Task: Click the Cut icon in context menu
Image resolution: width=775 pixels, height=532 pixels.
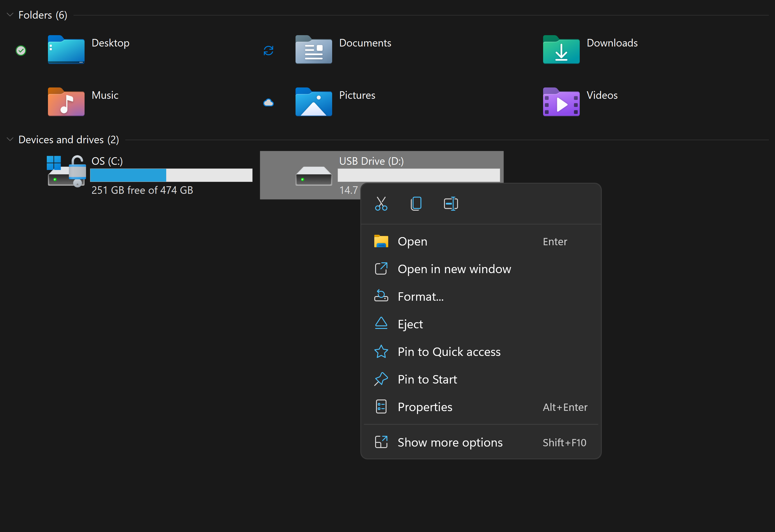Action: 382,203
